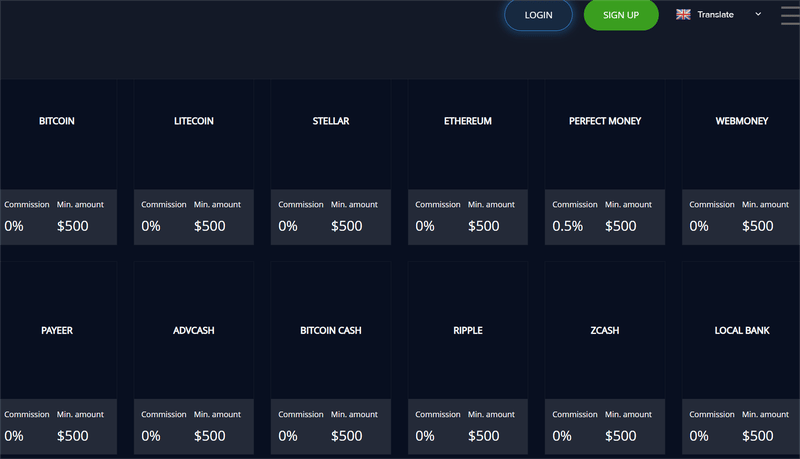The width and height of the screenshot is (800, 459).
Task: Click Webmoney's $500 minimum amount
Action: 758,226
